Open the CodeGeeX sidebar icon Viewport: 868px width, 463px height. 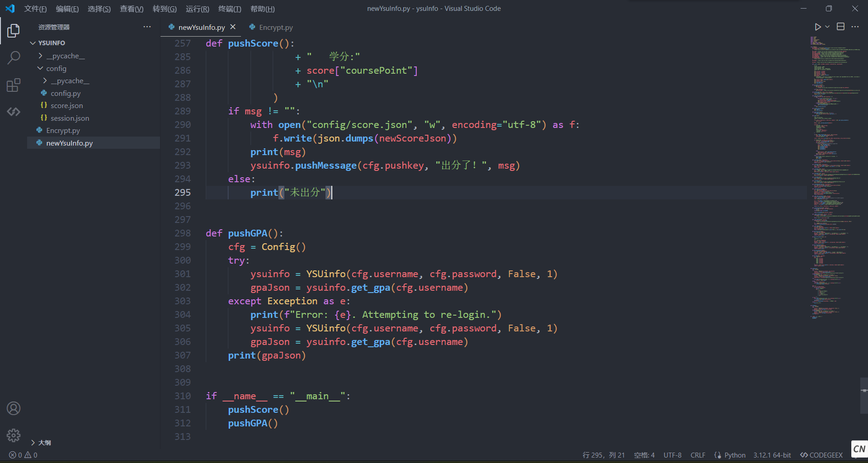click(14, 112)
